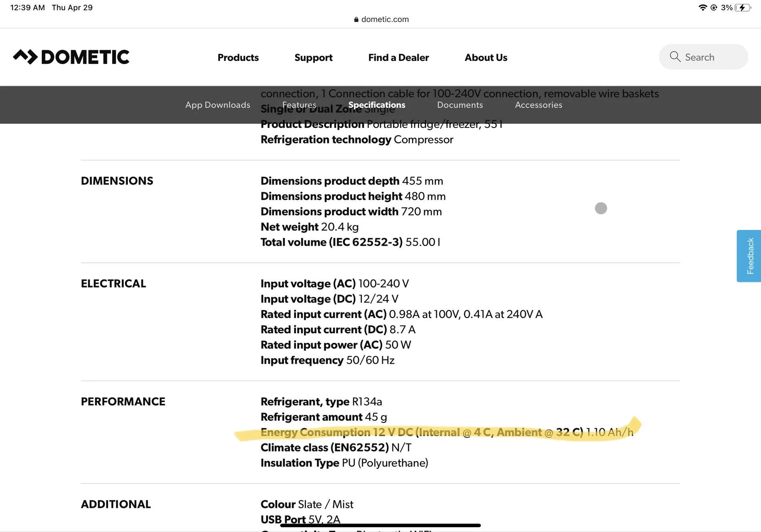Click Refrigerant, type R134a
The width and height of the screenshot is (761, 532).
point(321,401)
